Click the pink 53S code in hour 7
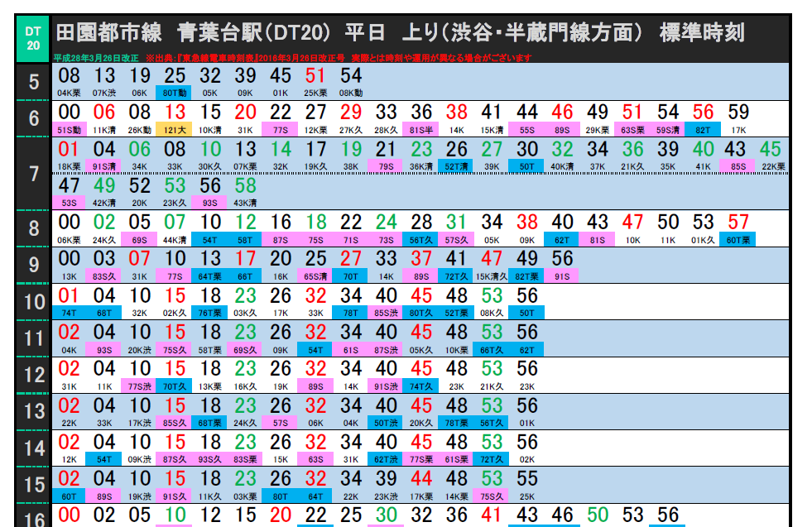The width and height of the screenshot is (812, 527). pyautogui.click(x=69, y=203)
